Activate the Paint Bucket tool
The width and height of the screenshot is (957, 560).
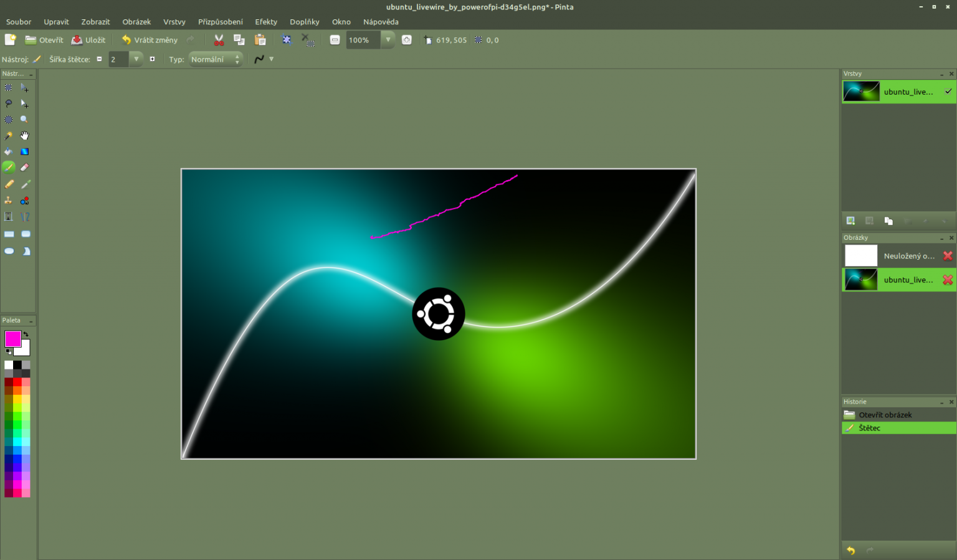(x=9, y=151)
